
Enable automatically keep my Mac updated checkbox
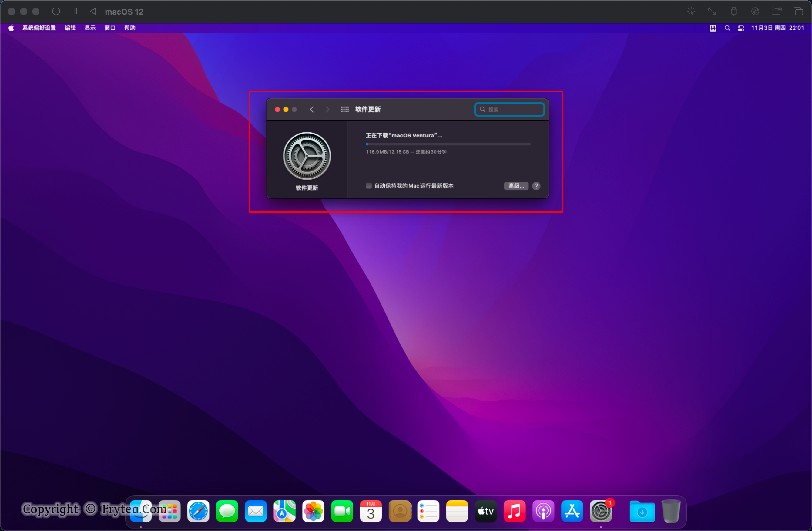(x=368, y=186)
